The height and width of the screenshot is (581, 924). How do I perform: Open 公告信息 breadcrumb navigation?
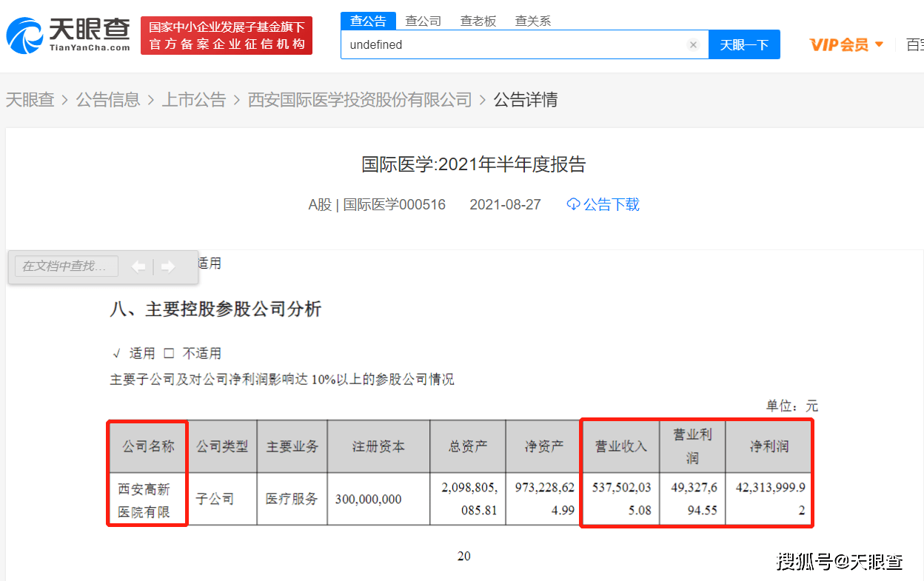click(x=109, y=99)
